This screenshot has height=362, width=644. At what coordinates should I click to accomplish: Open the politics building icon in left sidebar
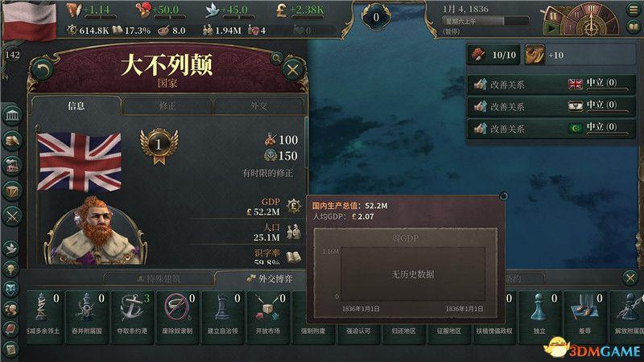tap(12, 116)
